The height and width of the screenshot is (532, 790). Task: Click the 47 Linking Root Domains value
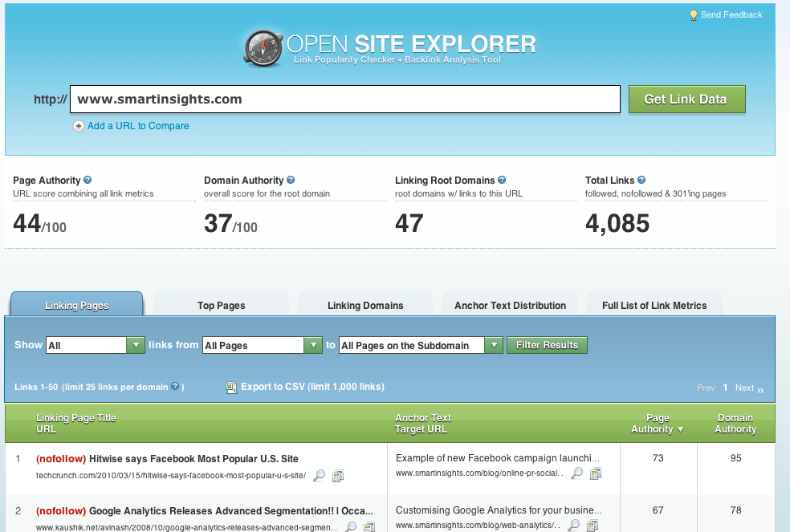pyautogui.click(x=409, y=223)
